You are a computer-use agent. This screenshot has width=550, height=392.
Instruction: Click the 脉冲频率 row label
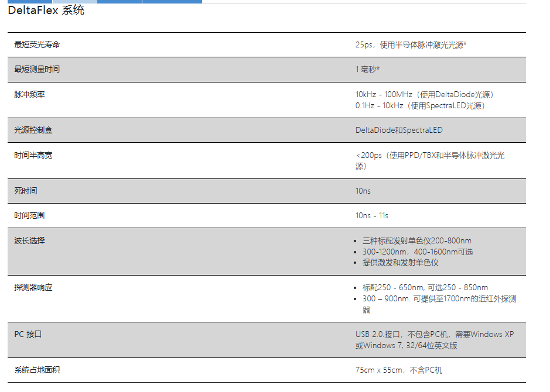click(29, 94)
